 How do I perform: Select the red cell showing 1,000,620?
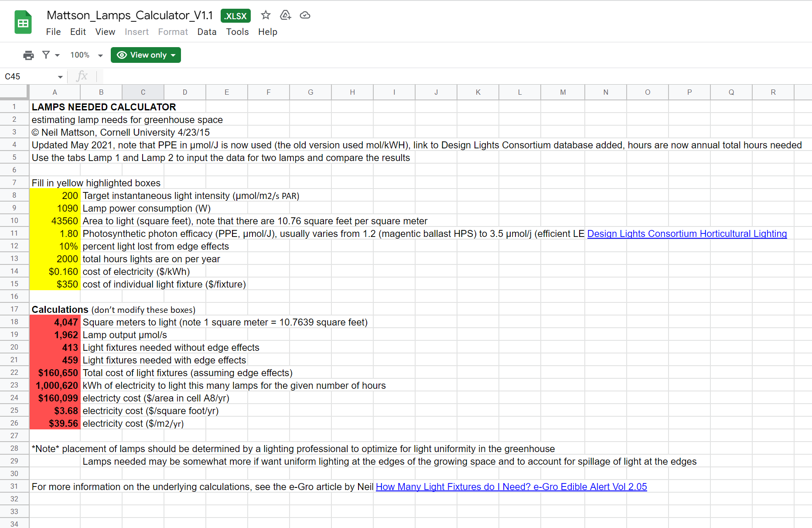coord(55,385)
